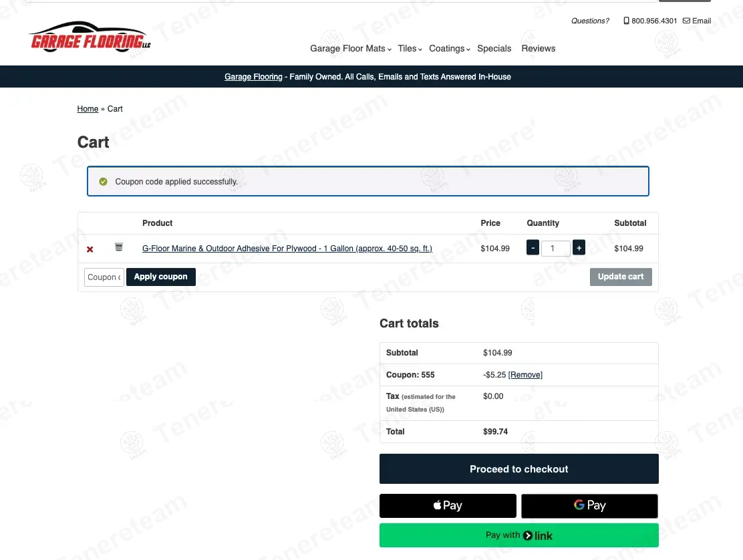Click Proceed to checkout
This screenshot has width=743, height=560.
[x=519, y=469]
